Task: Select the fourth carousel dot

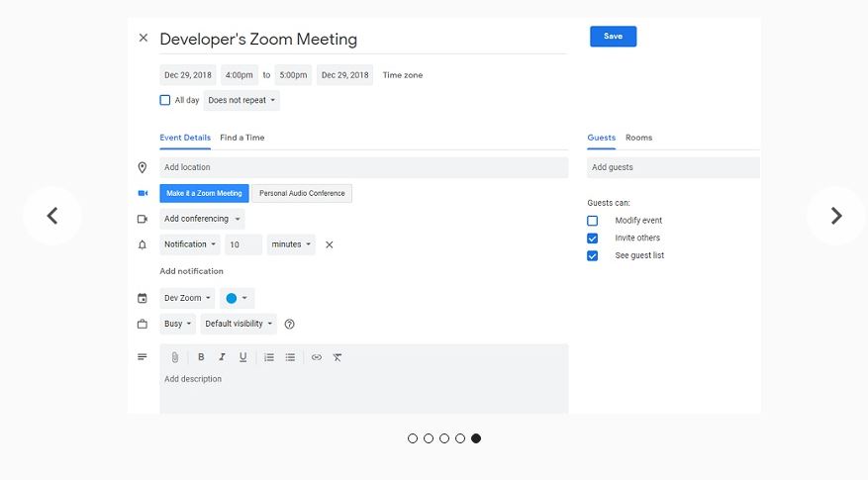Action: point(460,438)
